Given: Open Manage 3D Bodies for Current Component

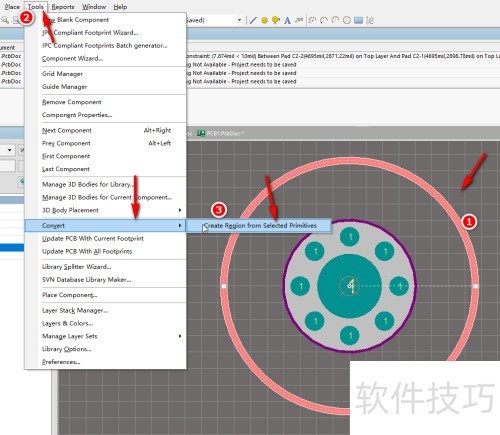Looking at the screenshot, I should (x=105, y=197).
